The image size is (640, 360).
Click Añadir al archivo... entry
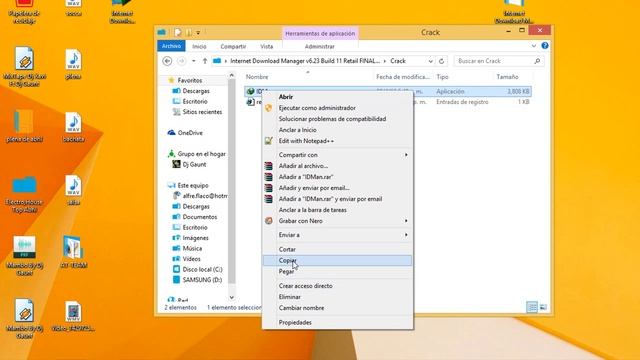coord(337,166)
